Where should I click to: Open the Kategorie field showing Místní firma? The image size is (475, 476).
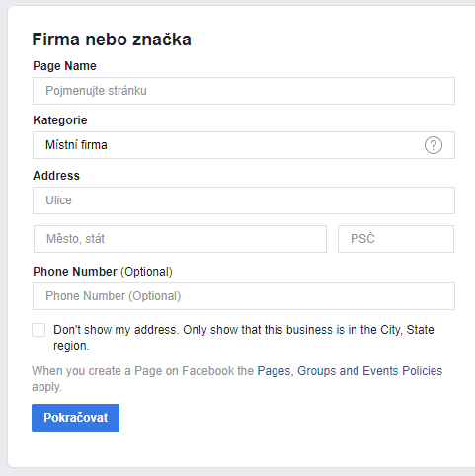[x=244, y=145]
